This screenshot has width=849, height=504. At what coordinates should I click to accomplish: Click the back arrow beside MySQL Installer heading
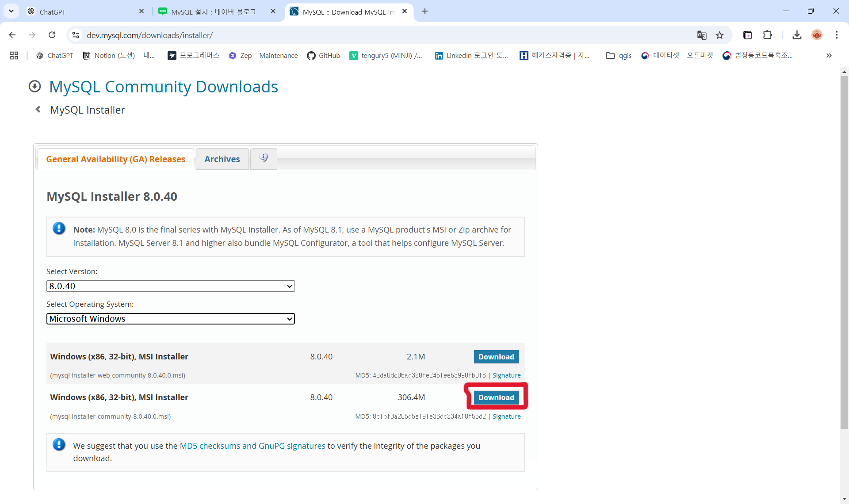38,109
